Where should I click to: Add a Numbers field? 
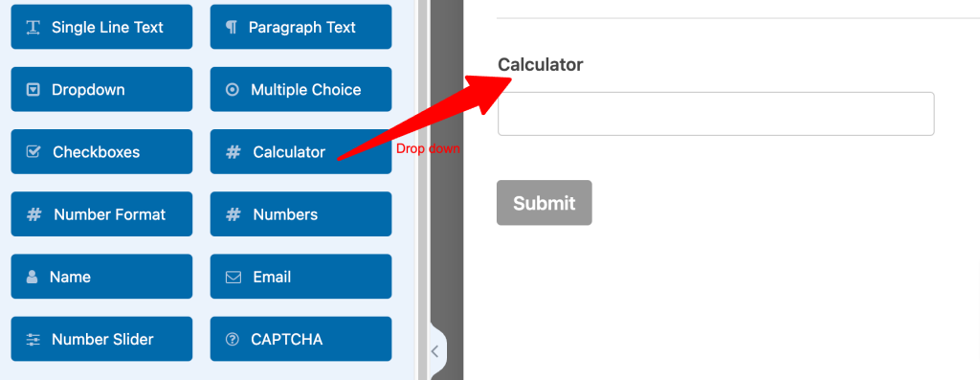(x=301, y=214)
